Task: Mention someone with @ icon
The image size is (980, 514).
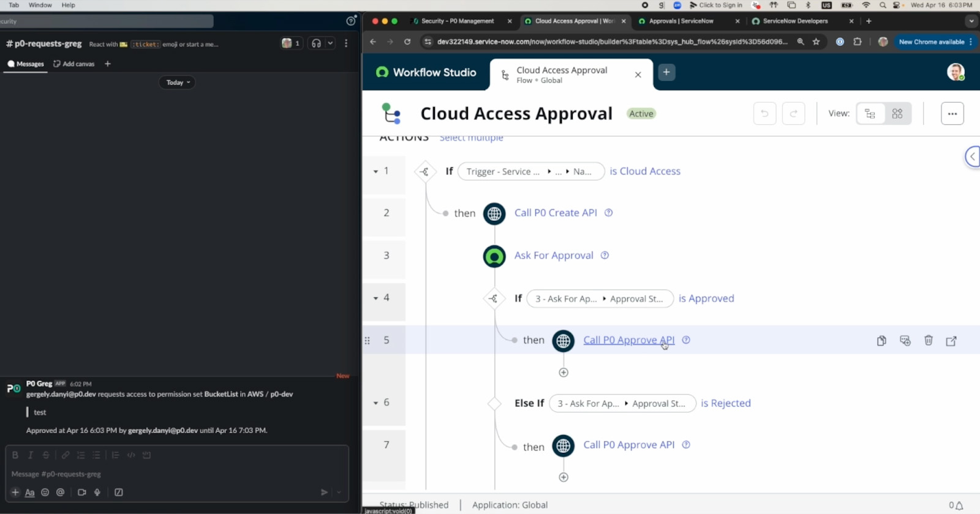Action: tap(60, 493)
